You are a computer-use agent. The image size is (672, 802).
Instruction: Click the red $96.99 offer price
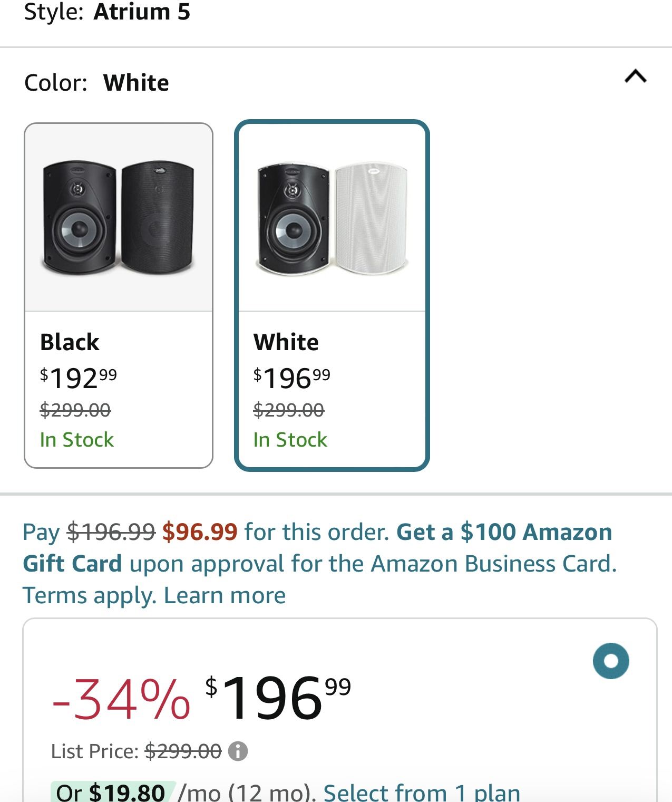click(x=200, y=532)
